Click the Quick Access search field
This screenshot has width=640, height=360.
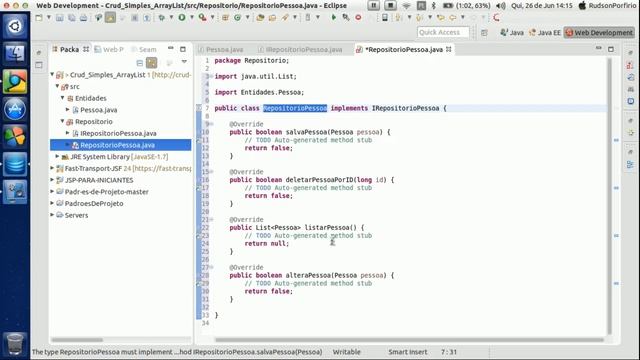tap(443, 32)
